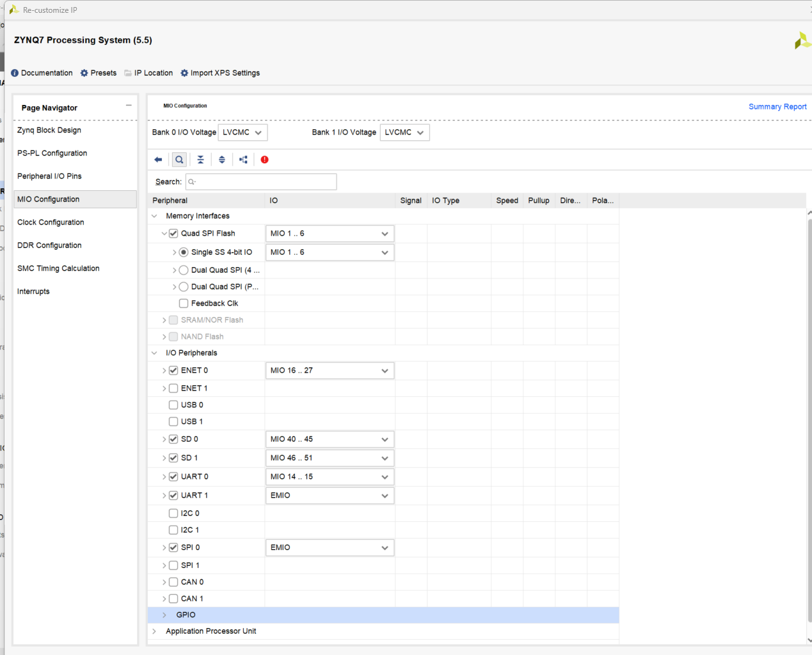The width and height of the screenshot is (812, 655).
Task: Enable I2C 1 checkbox
Action: click(173, 530)
